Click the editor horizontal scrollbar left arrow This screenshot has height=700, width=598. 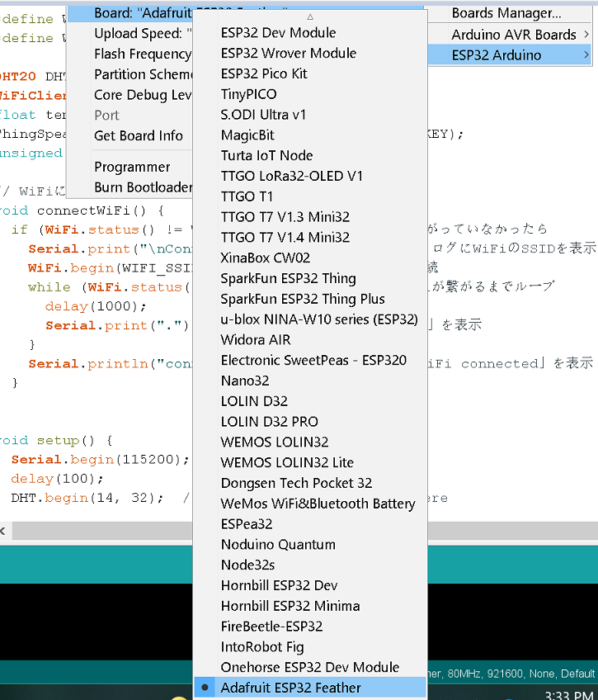click(3, 531)
